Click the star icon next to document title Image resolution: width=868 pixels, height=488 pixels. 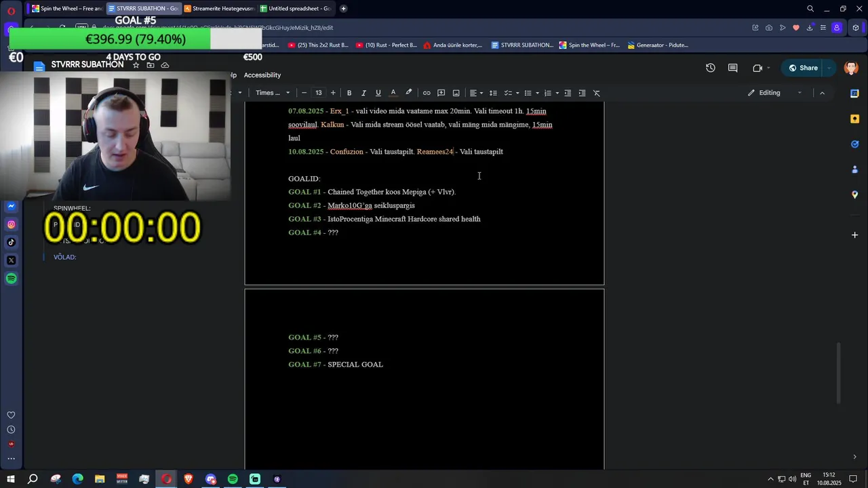(136, 65)
